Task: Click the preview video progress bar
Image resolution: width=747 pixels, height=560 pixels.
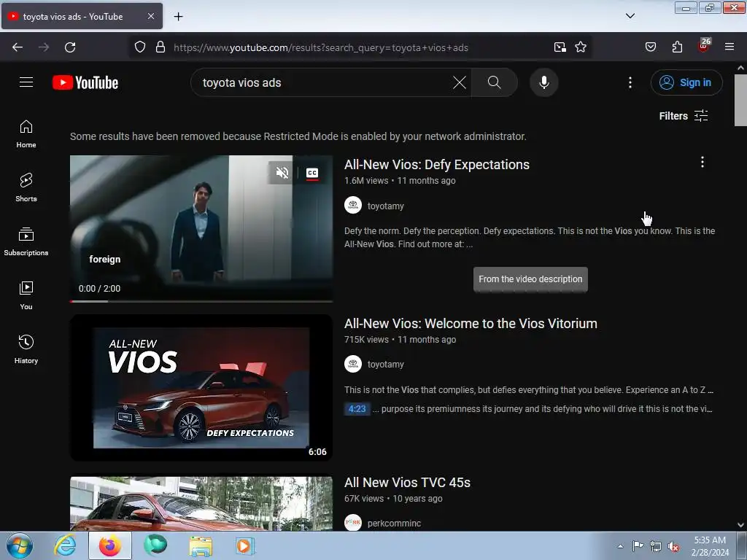Action: click(201, 301)
